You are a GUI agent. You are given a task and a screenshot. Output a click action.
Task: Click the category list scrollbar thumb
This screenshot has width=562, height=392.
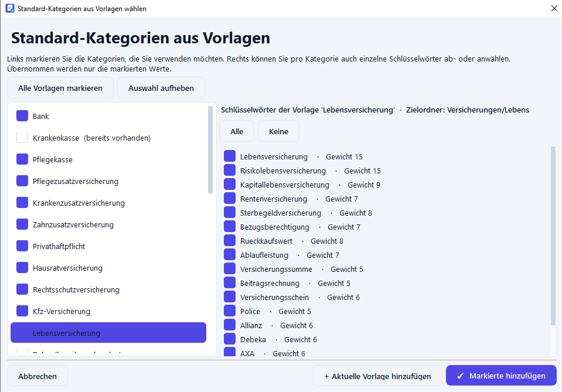[210, 150]
